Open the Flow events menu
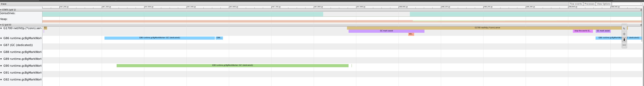 click(576, 4)
